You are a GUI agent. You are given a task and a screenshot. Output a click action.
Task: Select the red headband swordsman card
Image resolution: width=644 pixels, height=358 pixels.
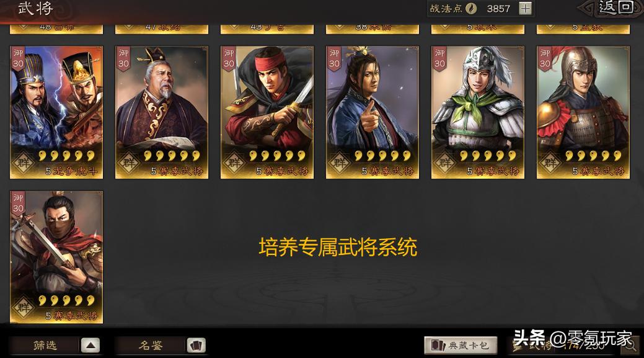267,112
